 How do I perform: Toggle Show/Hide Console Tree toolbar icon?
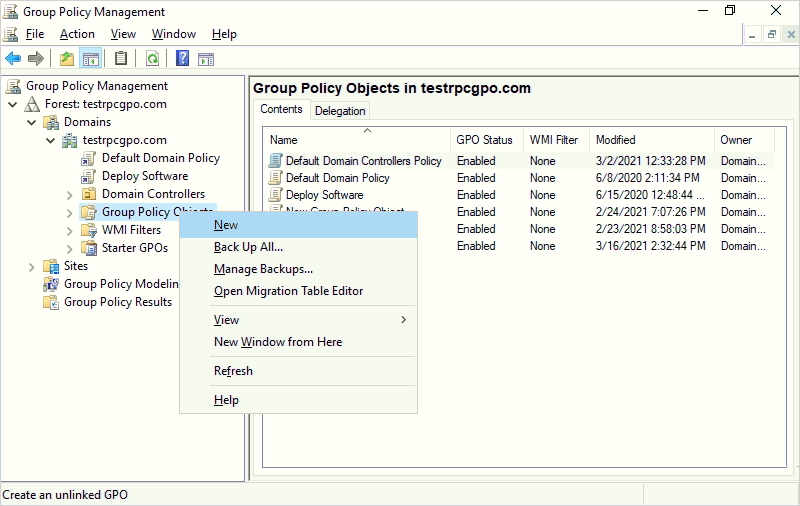click(90, 58)
